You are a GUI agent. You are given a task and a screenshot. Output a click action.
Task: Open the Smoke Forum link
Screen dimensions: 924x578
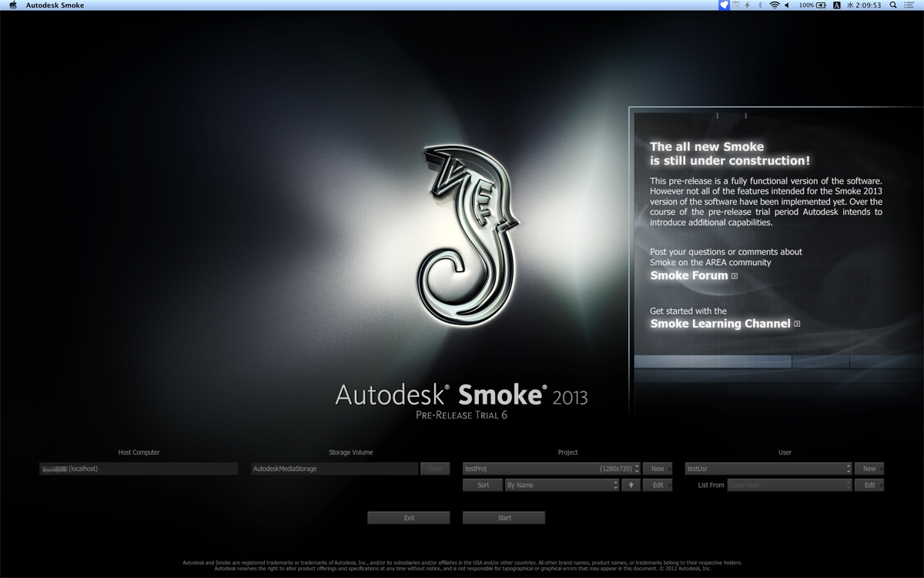[688, 275]
